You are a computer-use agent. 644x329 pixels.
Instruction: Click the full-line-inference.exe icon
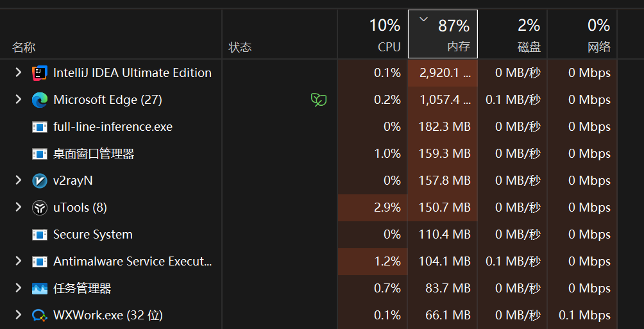(40, 127)
